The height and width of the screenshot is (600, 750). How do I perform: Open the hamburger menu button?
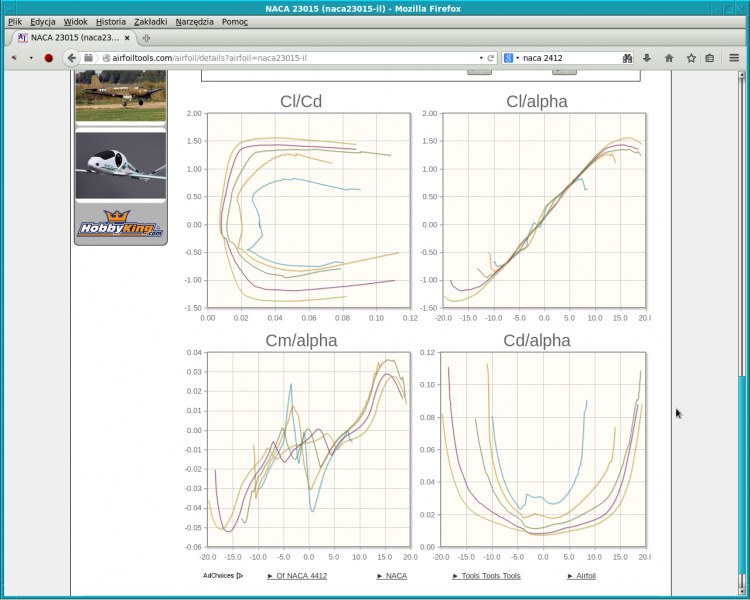734,58
